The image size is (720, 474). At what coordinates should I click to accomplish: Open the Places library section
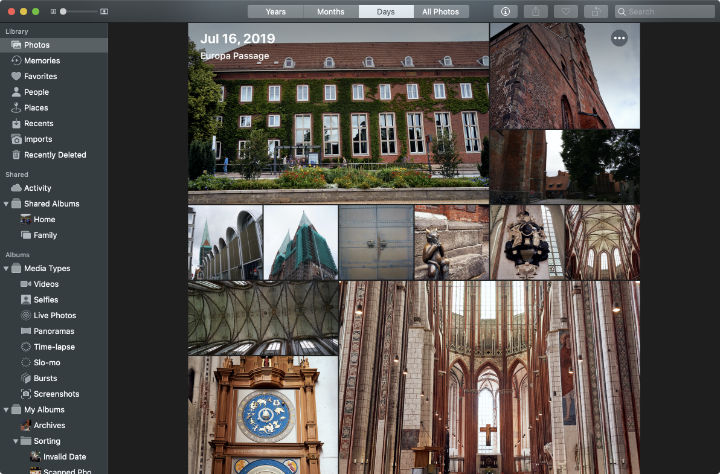pyautogui.click(x=36, y=108)
